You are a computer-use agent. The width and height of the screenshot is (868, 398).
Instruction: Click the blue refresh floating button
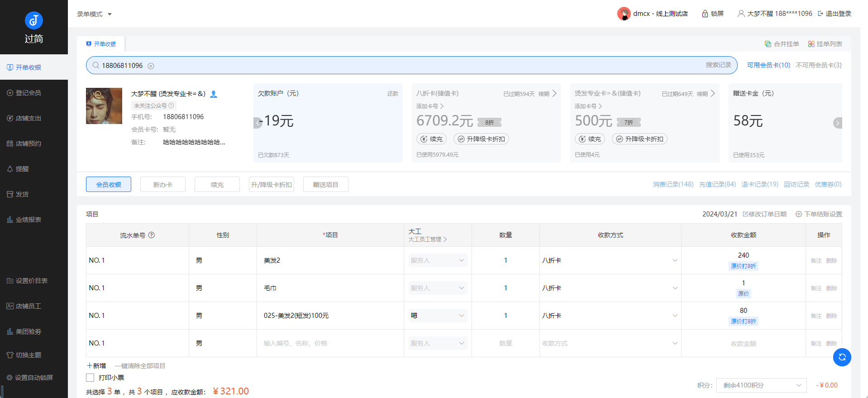pyautogui.click(x=842, y=357)
